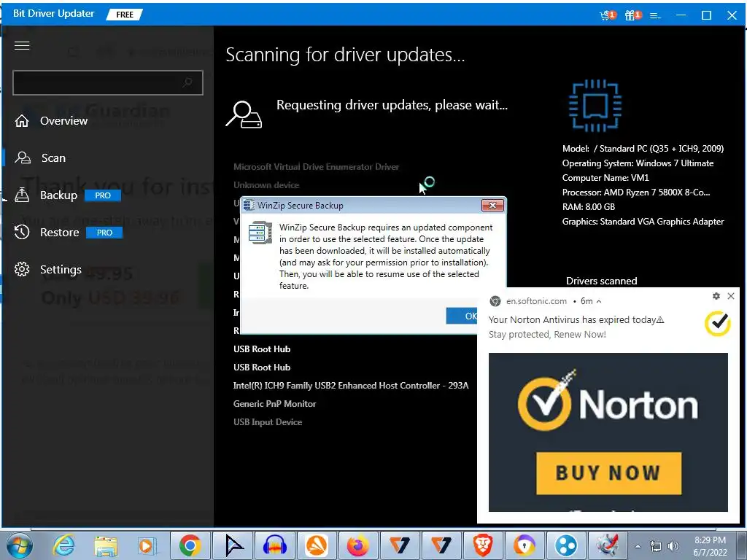Focus the sidebar search input field
This screenshot has width=747, height=560.
tap(108, 83)
